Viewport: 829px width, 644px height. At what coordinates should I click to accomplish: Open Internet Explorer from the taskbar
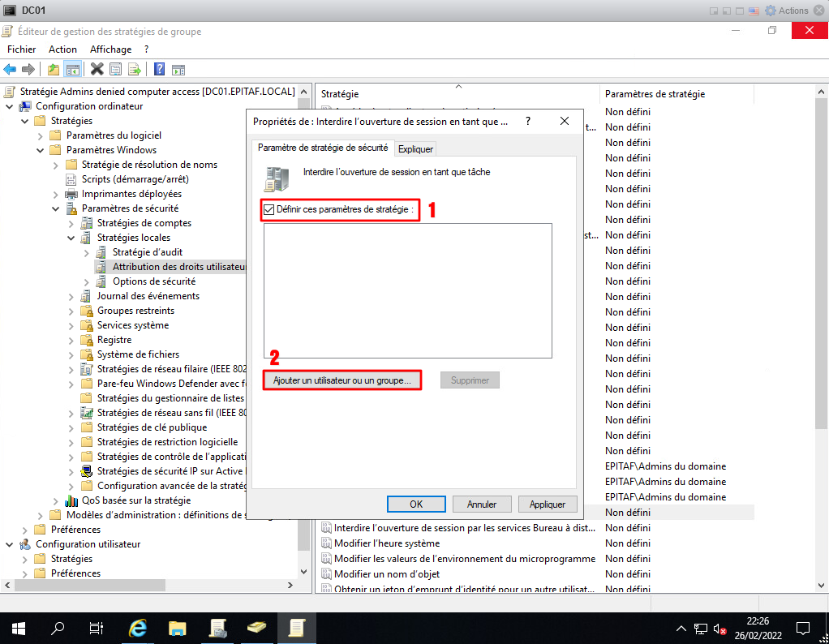pyautogui.click(x=139, y=628)
